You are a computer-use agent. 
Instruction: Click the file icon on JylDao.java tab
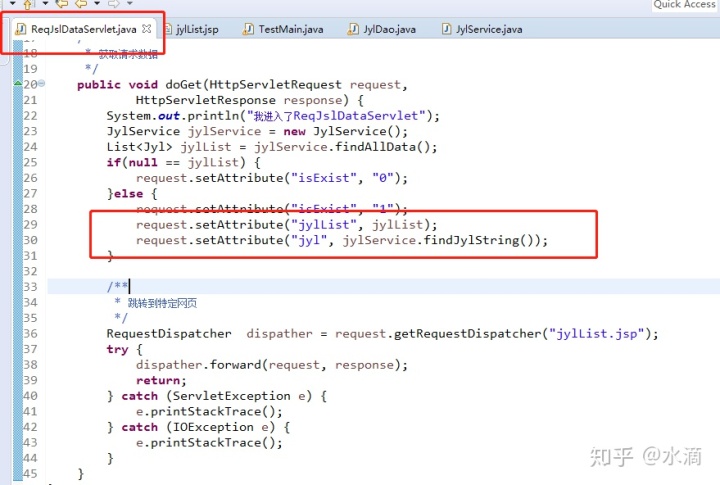click(353, 29)
